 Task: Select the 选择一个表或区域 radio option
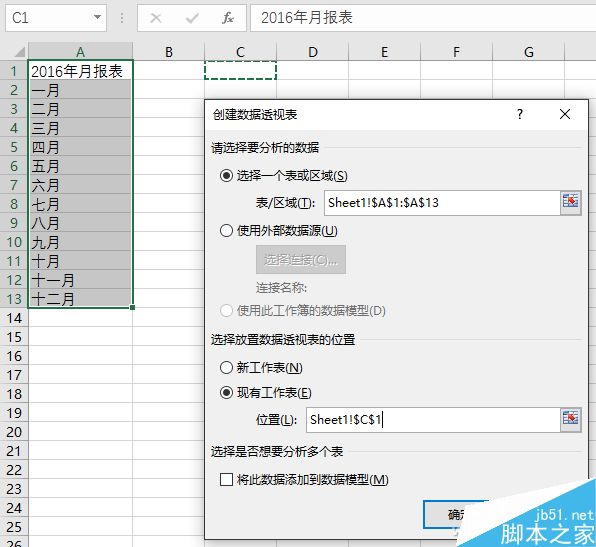226,176
